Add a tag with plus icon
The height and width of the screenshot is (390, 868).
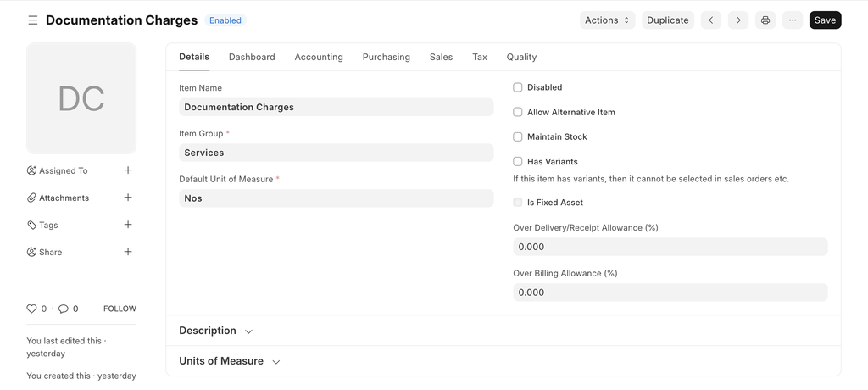tap(128, 225)
